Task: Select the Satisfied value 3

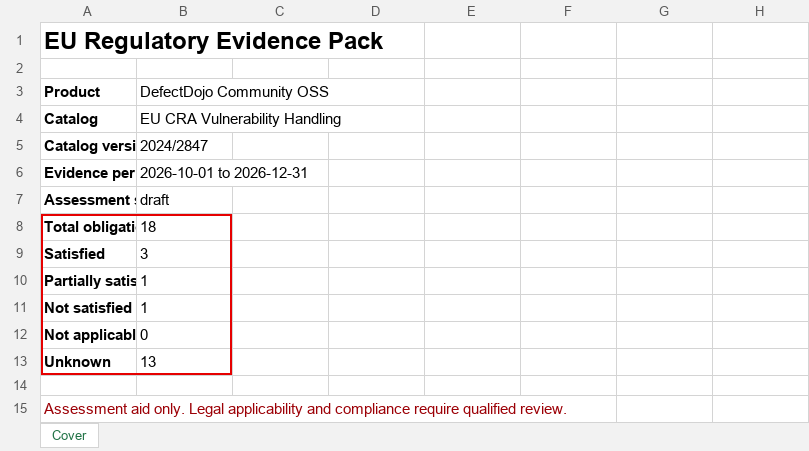Action: point(185,254)
